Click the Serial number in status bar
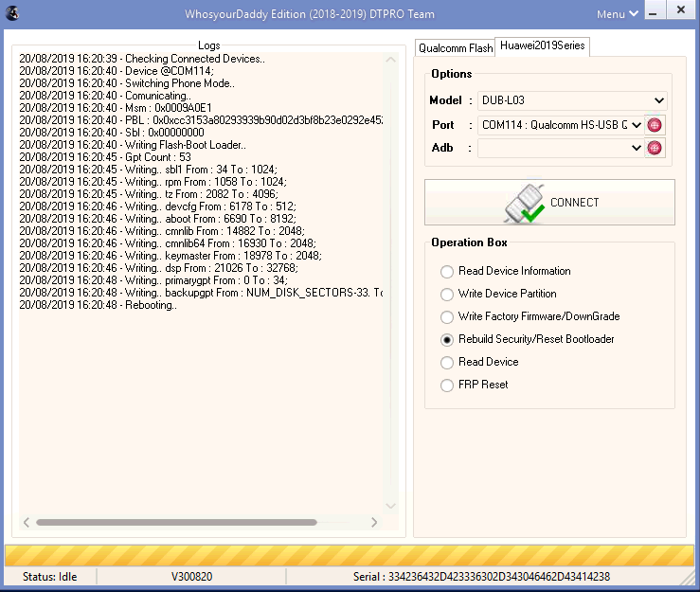This screenshot has height=592, width=700. 482,577
